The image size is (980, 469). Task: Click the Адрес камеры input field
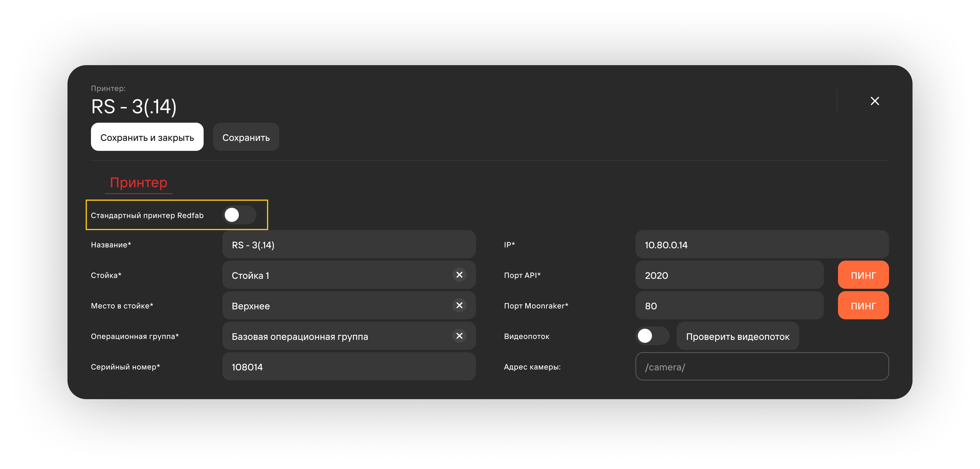point(762,367)
